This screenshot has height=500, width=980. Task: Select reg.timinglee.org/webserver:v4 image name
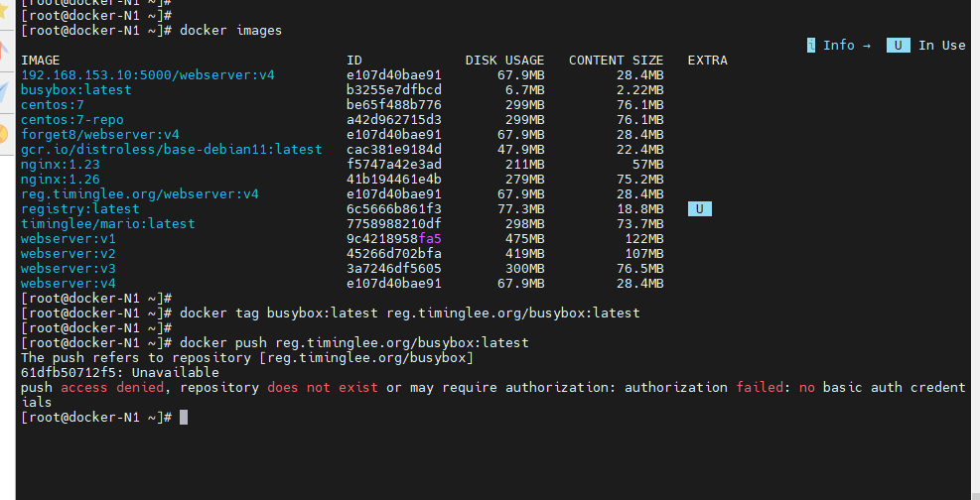tap(140, 194)
